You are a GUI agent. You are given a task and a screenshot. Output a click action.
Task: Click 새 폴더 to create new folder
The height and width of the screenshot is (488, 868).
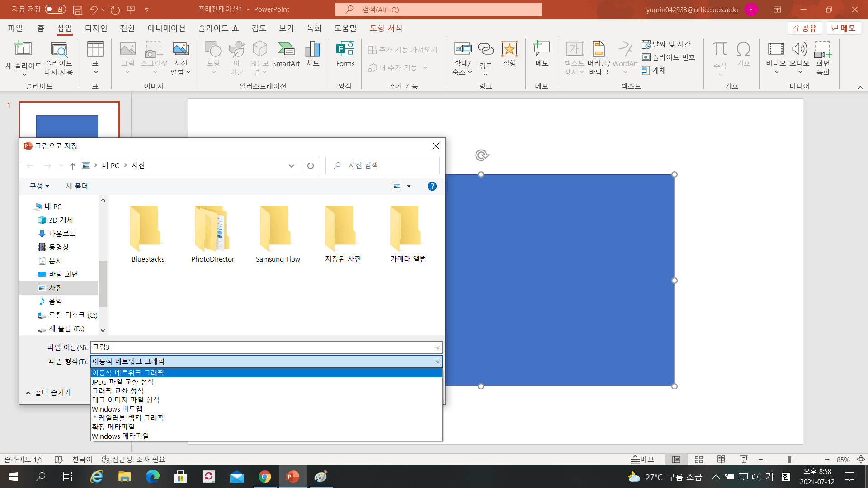coord(77,186)
